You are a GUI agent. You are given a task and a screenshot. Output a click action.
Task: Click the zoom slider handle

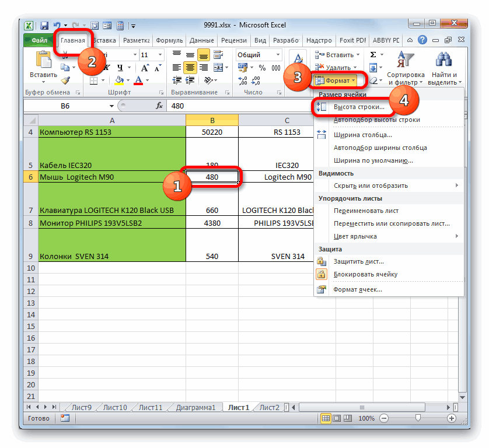(418, 418)
